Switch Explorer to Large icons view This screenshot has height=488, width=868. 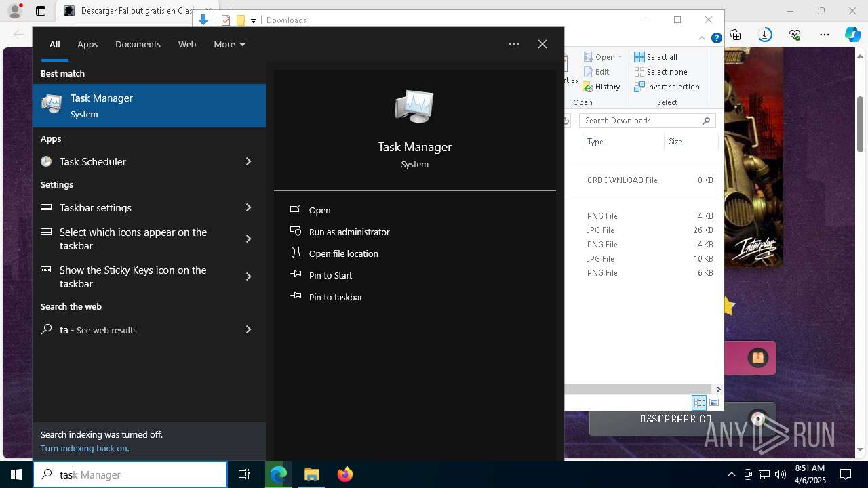click(713, 403)
